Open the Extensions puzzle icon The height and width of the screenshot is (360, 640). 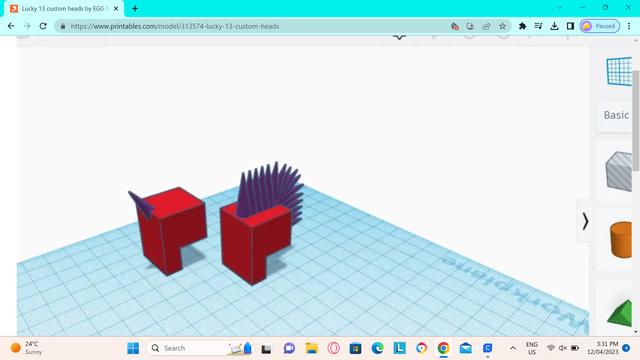pos(522,26)
